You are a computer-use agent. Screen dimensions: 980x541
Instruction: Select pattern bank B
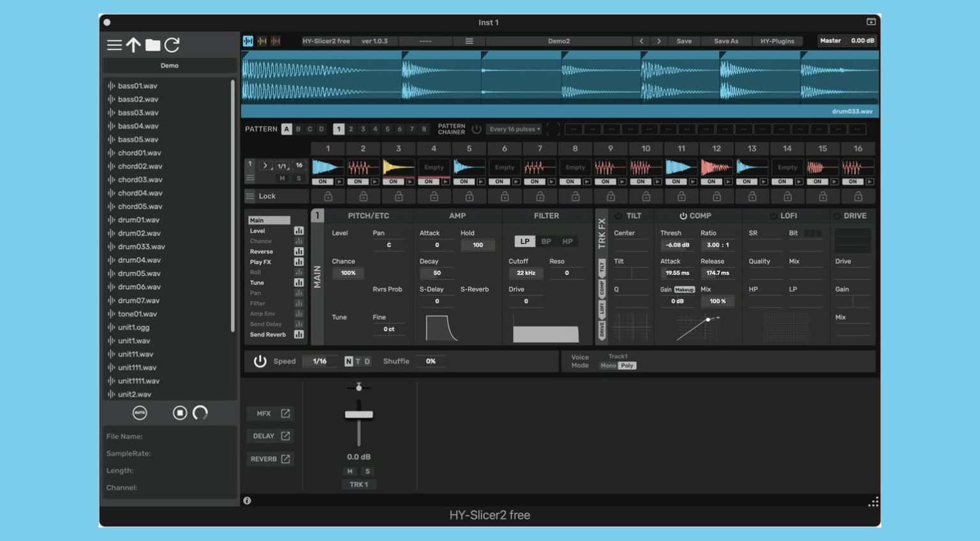point(297,128)
